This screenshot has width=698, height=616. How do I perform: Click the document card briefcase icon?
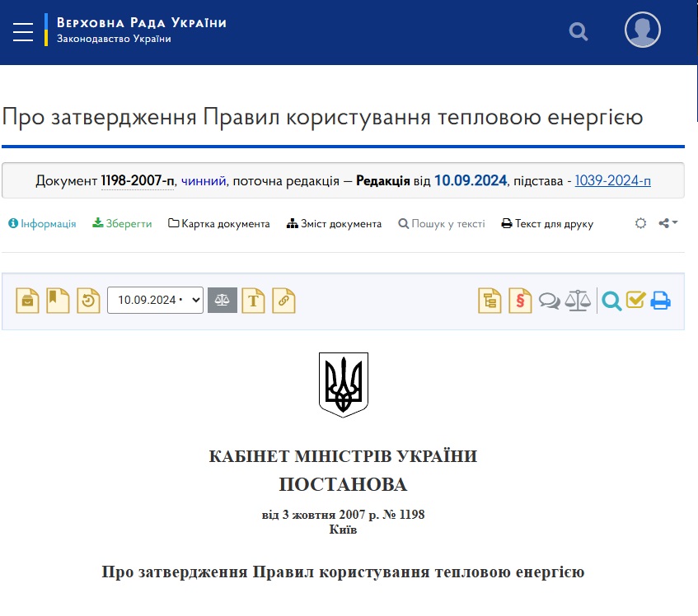click(x=28, y=301)
